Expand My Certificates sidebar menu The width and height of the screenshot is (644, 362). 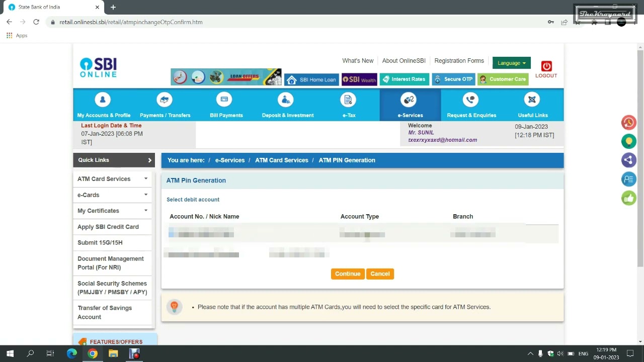pos(146,211)
